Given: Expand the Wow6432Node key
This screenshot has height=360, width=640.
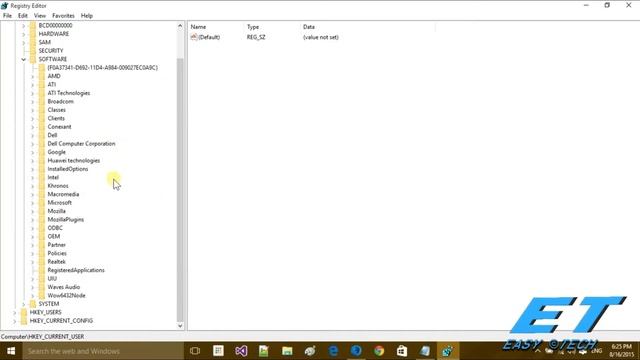Looking at the screenshot, I should tap(33, 296).
